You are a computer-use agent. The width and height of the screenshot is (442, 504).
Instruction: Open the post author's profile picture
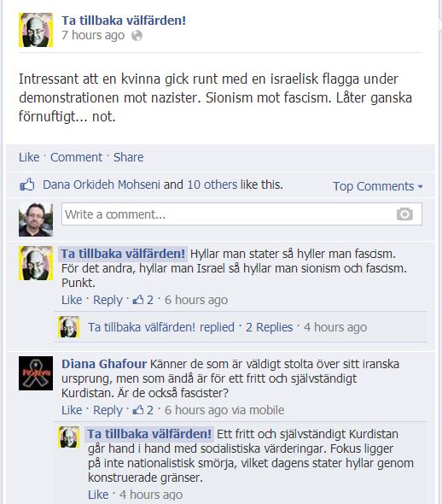36,30
